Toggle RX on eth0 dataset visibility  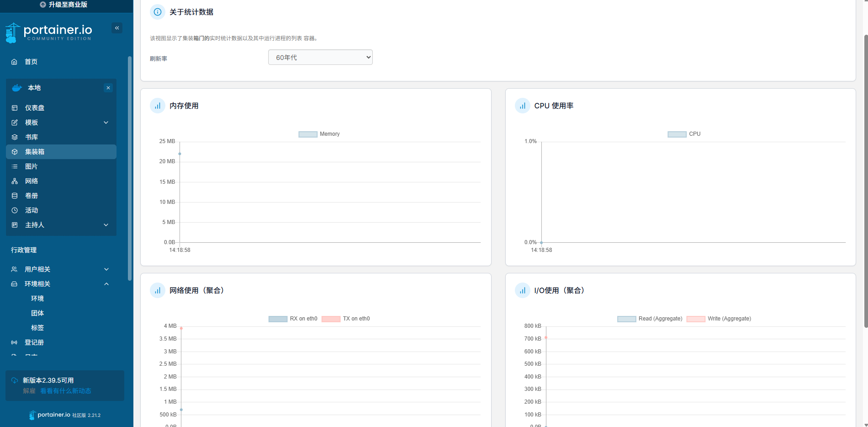click(293, 319)
